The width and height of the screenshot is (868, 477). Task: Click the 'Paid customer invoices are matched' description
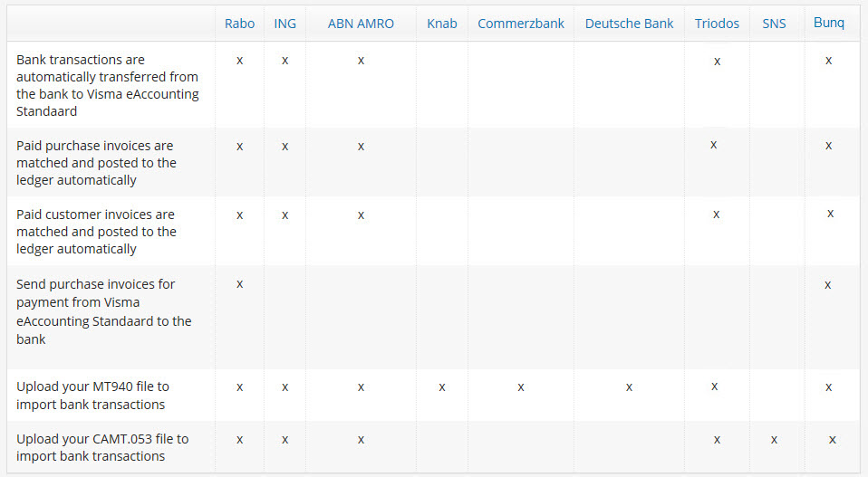click(x=96, y=232)
